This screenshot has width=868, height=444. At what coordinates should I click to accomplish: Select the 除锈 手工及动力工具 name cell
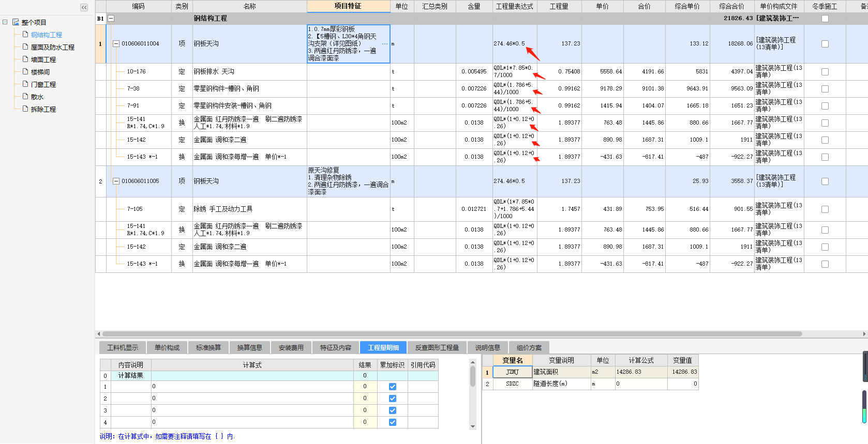coord(250,209)
